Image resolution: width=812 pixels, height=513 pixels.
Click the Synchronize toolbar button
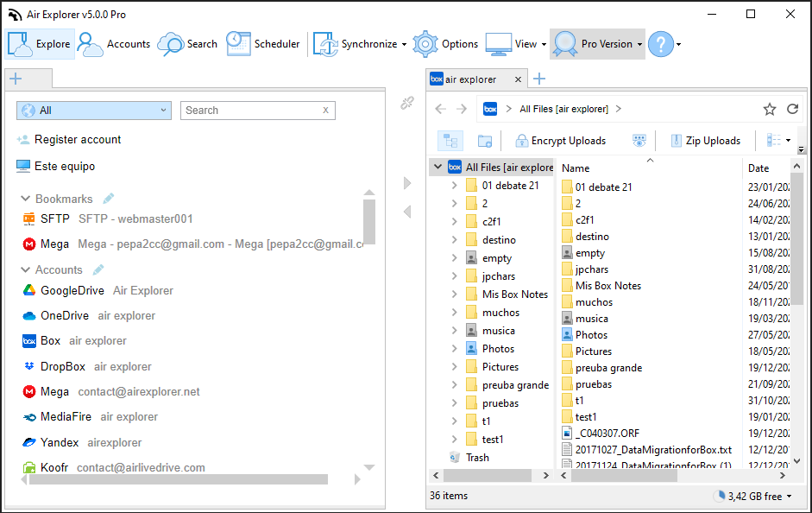click(355, 44)
